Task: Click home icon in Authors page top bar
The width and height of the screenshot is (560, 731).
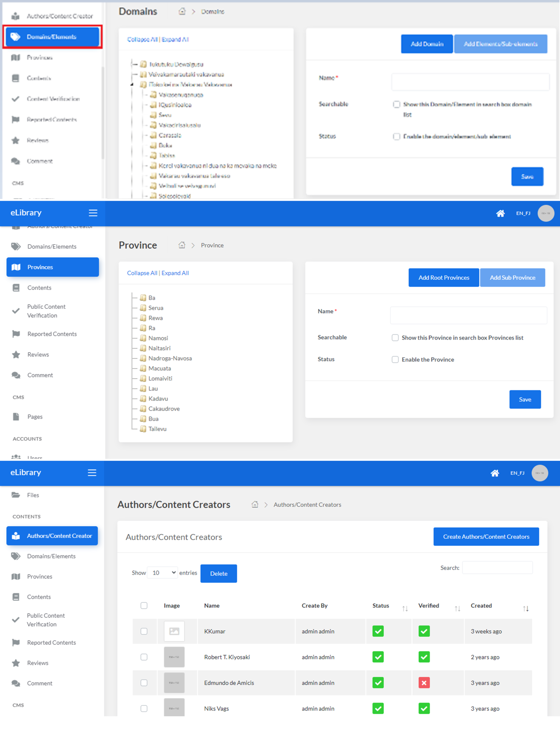Action: click(495, 473)
